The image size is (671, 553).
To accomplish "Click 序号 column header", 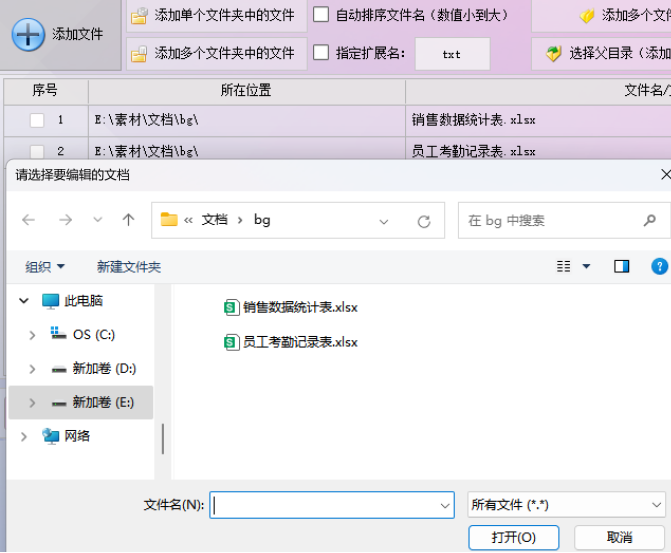I will [46, 91].
